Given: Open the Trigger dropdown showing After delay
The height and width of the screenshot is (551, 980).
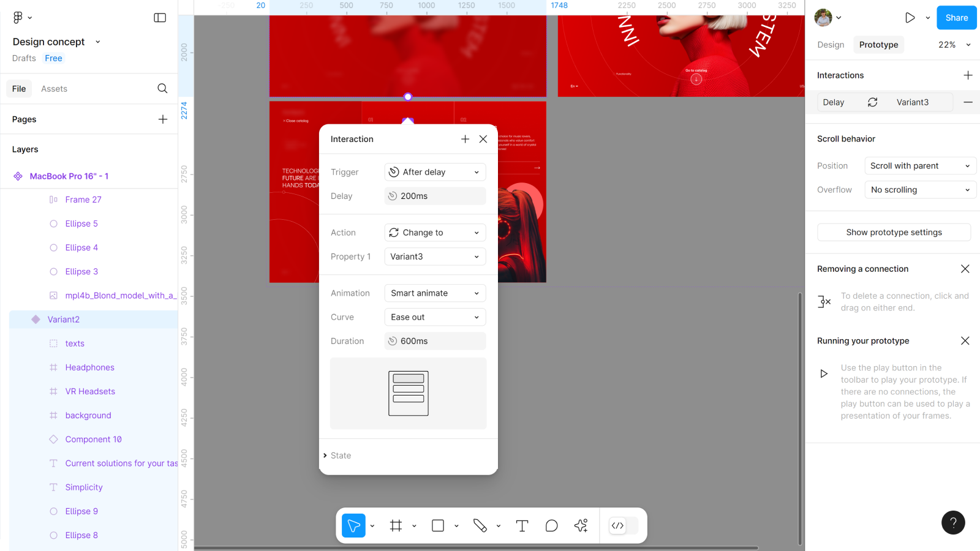Looking at the screenshot, I should pos(435,172).
